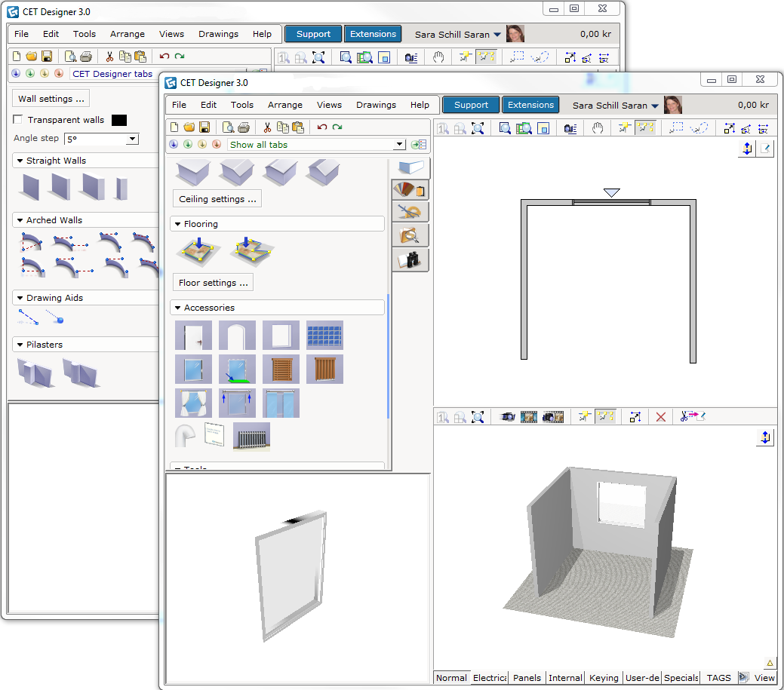The image size is (784, 690).
Task: Toggle the Transparent walls checkbox
Action: (18, 119)
